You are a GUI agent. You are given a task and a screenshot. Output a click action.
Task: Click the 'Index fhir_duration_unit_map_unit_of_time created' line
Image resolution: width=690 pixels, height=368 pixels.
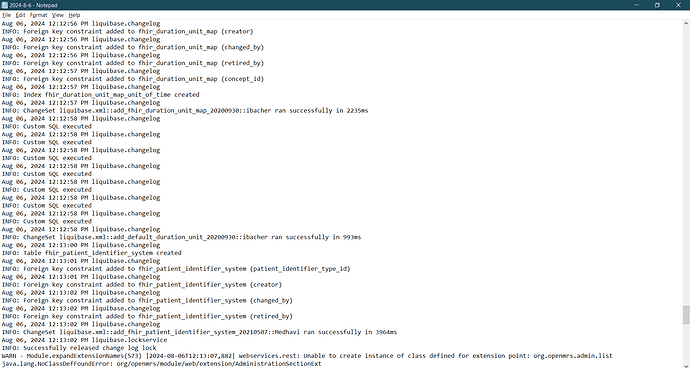point(100,95)
